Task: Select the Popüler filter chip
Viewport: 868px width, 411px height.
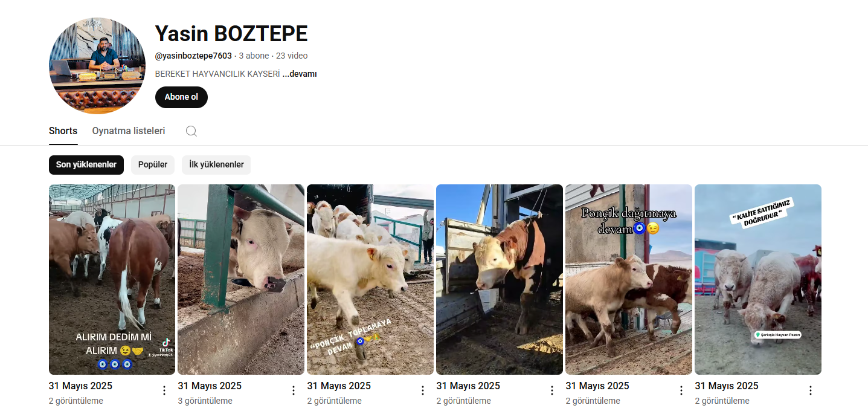Action: (153, 165)
